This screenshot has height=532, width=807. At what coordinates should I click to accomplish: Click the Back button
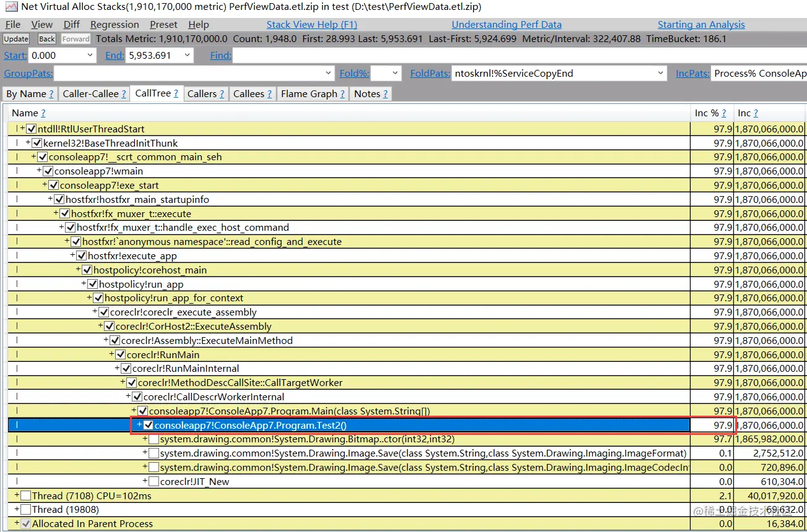point(47,39)
